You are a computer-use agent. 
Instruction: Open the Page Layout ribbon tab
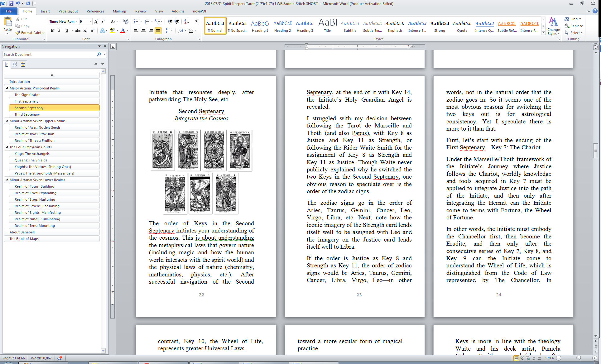tap(68, 11)
